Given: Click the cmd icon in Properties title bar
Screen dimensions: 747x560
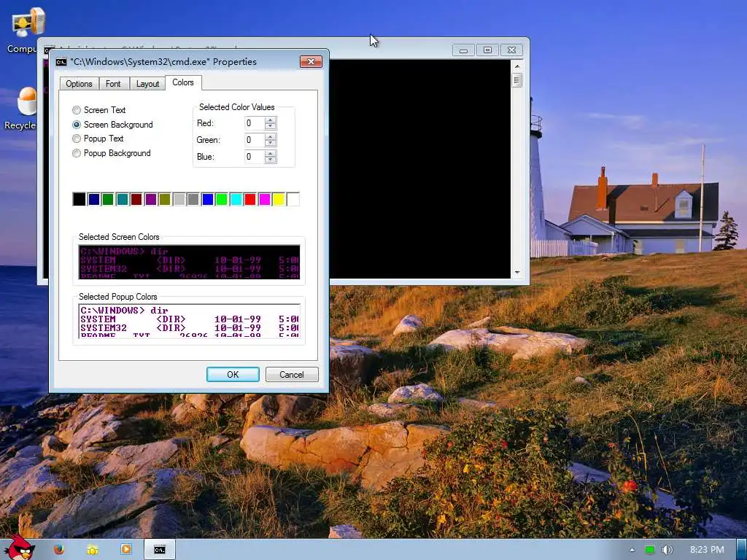Looking at the screenshot, I should pyautogui.click(x=61, y=62).
